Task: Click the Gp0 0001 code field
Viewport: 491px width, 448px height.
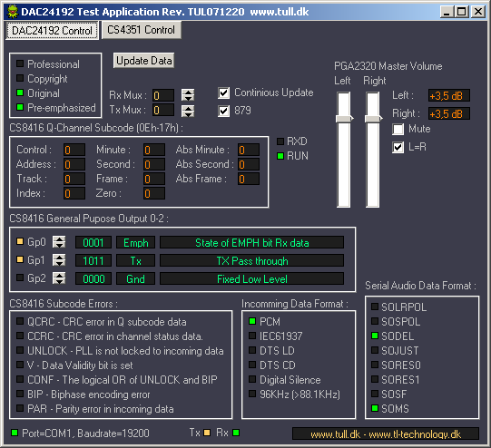Action: point(93,242)
